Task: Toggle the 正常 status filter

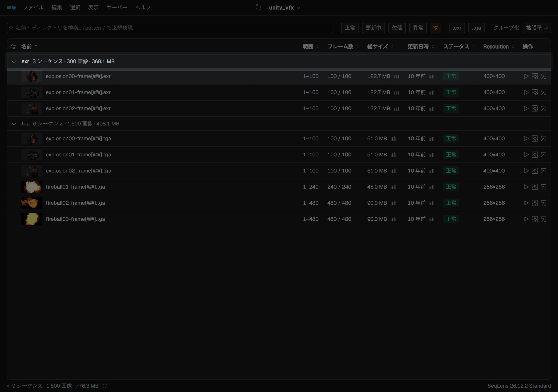Action: [x=350, y=28]
